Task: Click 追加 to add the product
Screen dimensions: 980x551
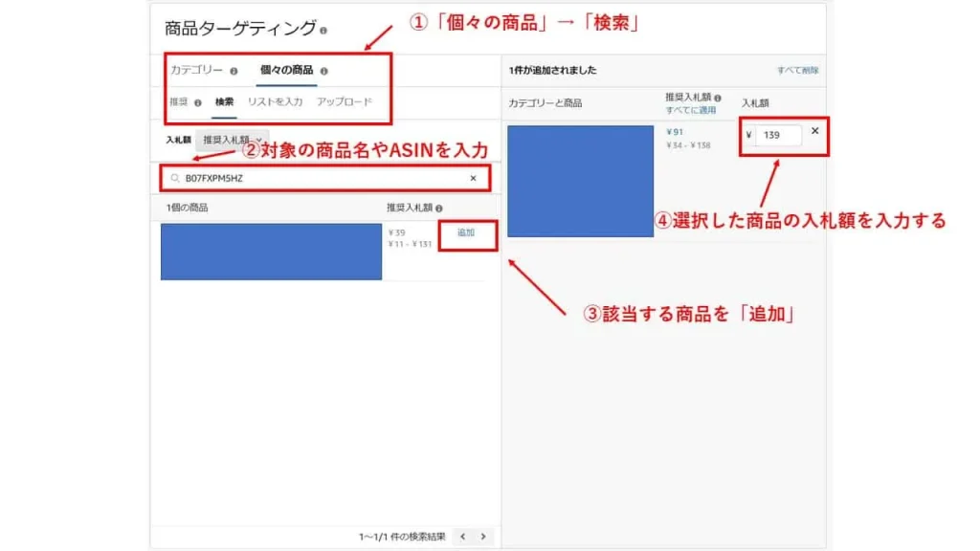Action: (466, 232)
